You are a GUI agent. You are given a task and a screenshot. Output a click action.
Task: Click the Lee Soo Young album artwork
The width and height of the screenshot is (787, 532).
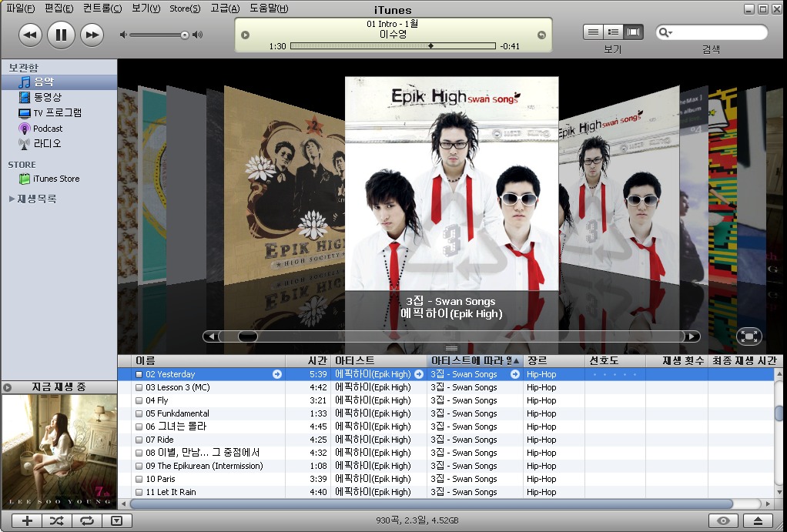coord(59,452)
